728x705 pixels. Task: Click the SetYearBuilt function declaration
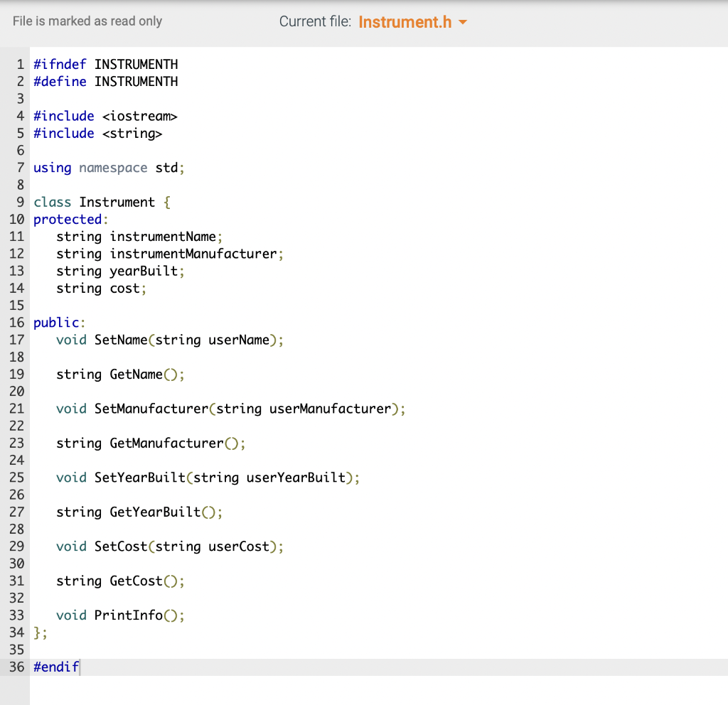pos(206,477)
